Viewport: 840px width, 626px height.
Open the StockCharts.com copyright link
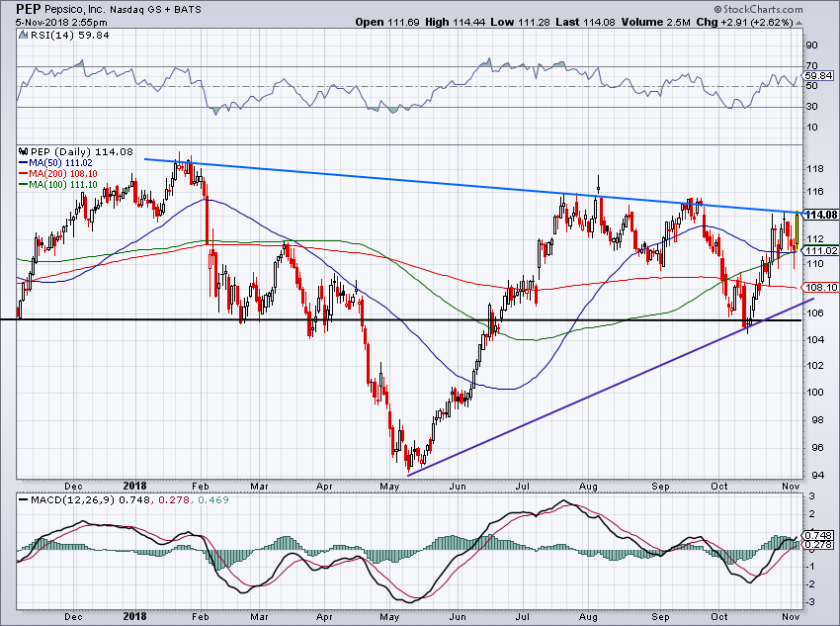coord(758,9)
